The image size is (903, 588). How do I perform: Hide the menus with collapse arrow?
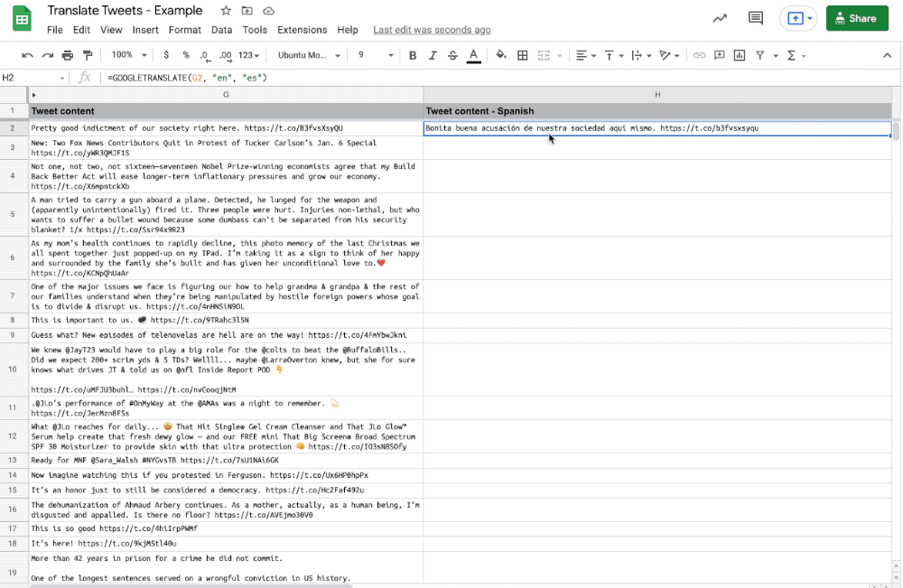click(x=887, y=55)
